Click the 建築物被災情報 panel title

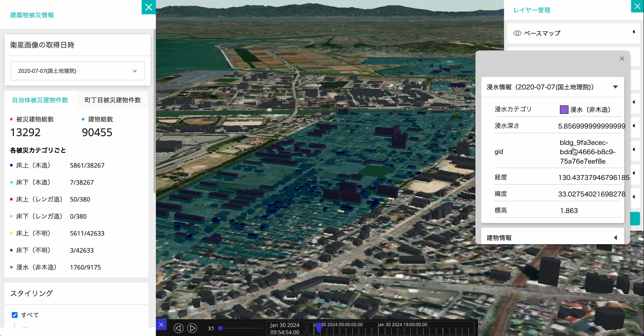pyautogui.click(x=32, y=15)
